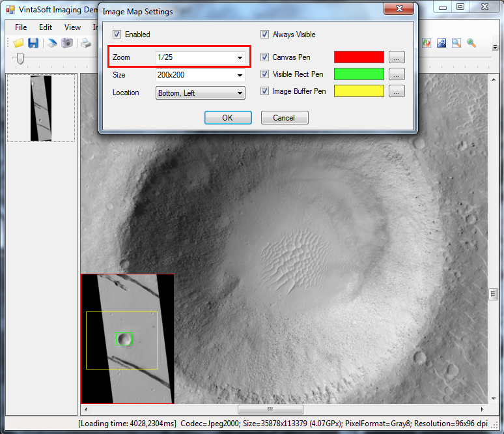Click the open folder toolbar icon
The image size is (504, 434).
click(x=18, y=43)
